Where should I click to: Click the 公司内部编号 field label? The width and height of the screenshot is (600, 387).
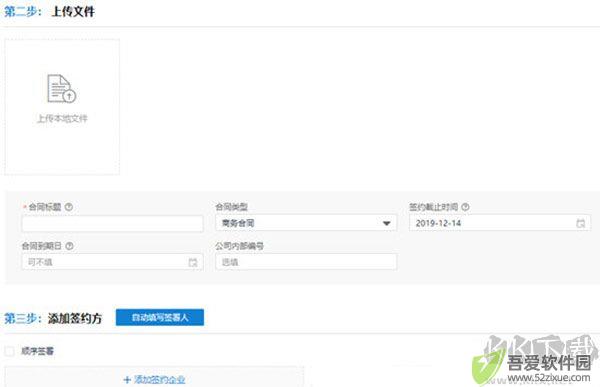pyautogui.click(x=240, y=246)
